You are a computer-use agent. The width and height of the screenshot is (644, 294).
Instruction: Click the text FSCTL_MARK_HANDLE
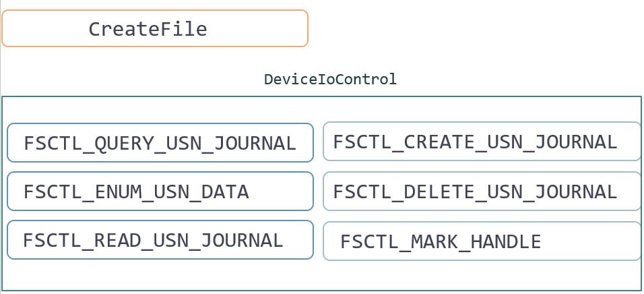tap(441, 242)
